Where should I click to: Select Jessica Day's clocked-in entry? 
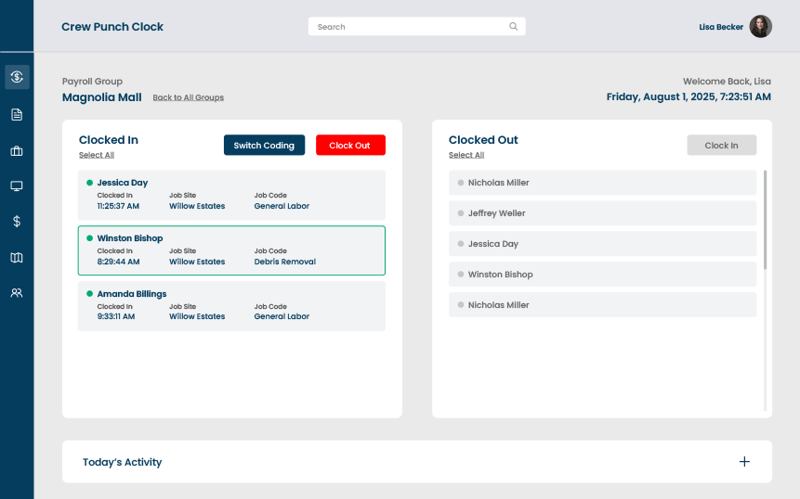coord(231,194)
